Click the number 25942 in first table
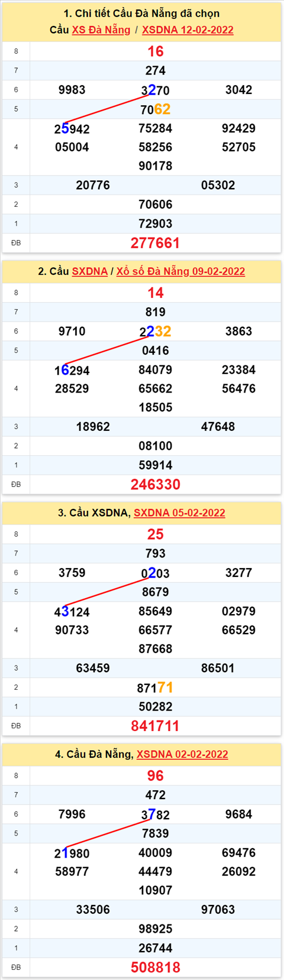The width and height of the screenshot is (284, 980). [x=72, y=129]
